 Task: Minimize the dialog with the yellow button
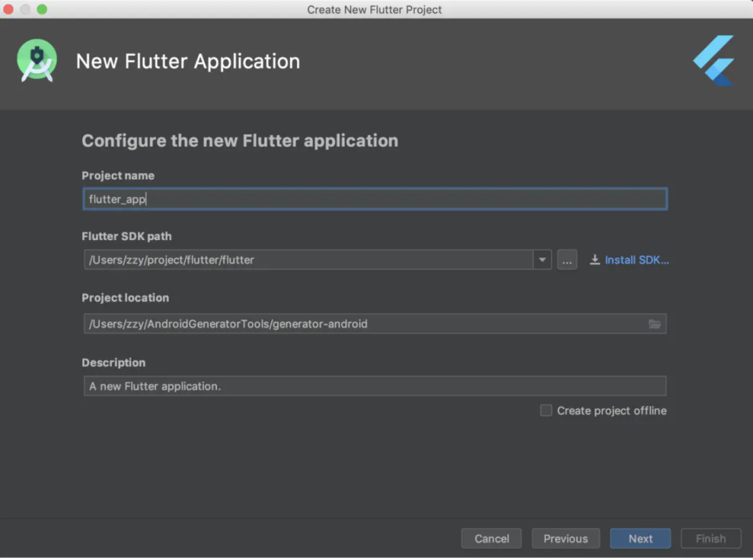pos(25,9)
